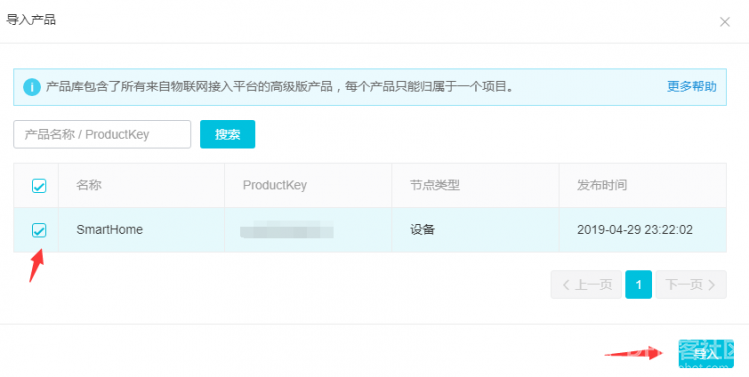Uncheck the SmartHome row checkbox
Viewport: 749px width, 377px height.
[x=39, y=230]
